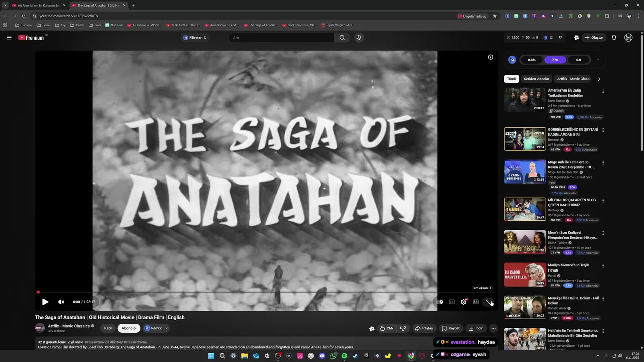644x362 pixels.
Task: Open Spotify from the taskbar
Action: coord(344,356)
